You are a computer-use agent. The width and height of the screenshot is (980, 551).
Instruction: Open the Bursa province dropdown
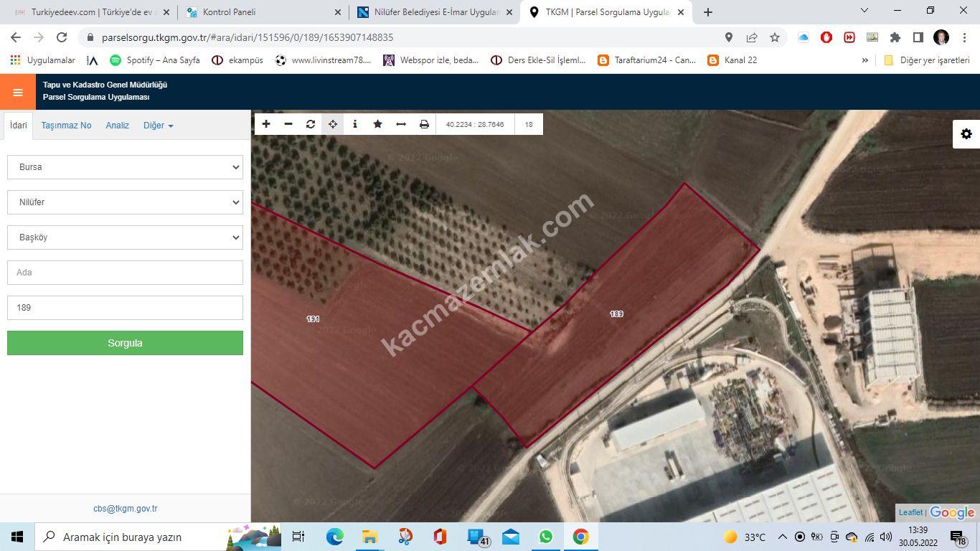pos(125,167)
